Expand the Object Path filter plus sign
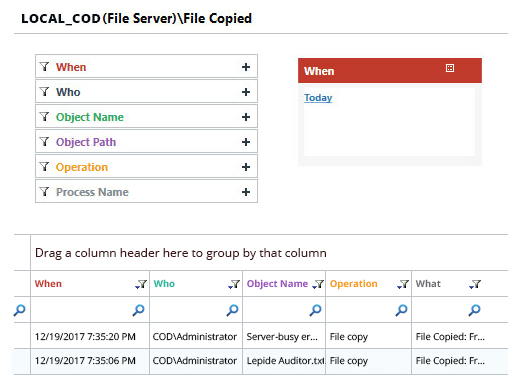This screenshot has width=520, height=382. pos(246,142)
